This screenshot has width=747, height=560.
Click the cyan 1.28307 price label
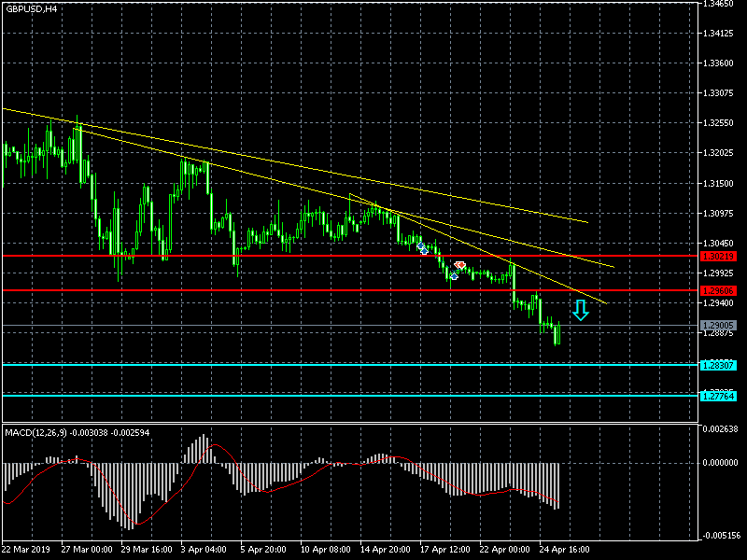point(718,365)
